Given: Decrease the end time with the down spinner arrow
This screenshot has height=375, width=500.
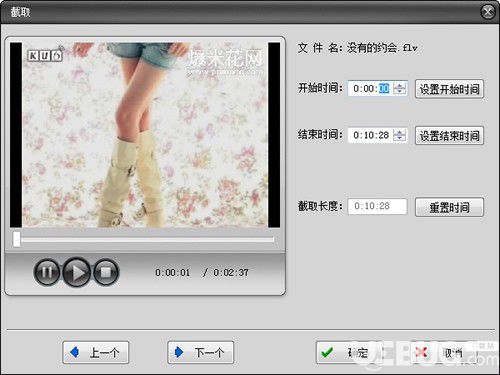Looking at the screenshot, I should (x=399, y=138).
